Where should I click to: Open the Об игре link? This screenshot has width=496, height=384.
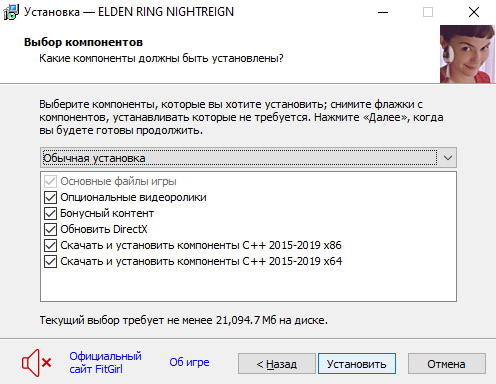(189, 362)
